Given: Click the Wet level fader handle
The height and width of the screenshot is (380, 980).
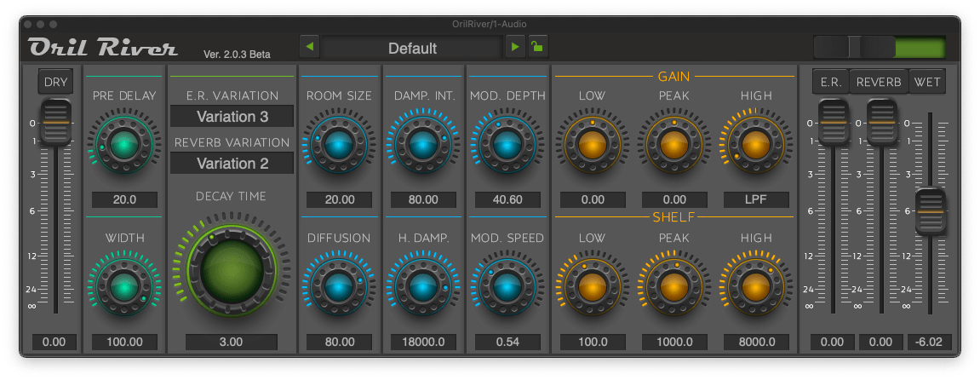Looking at the screenshot, I should [x=931, y=212].
